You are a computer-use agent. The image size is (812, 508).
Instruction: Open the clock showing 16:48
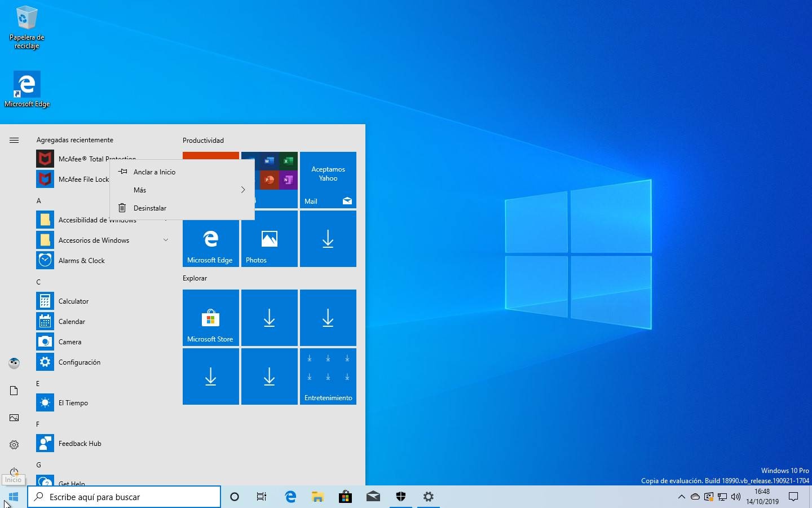pos(762,497)
